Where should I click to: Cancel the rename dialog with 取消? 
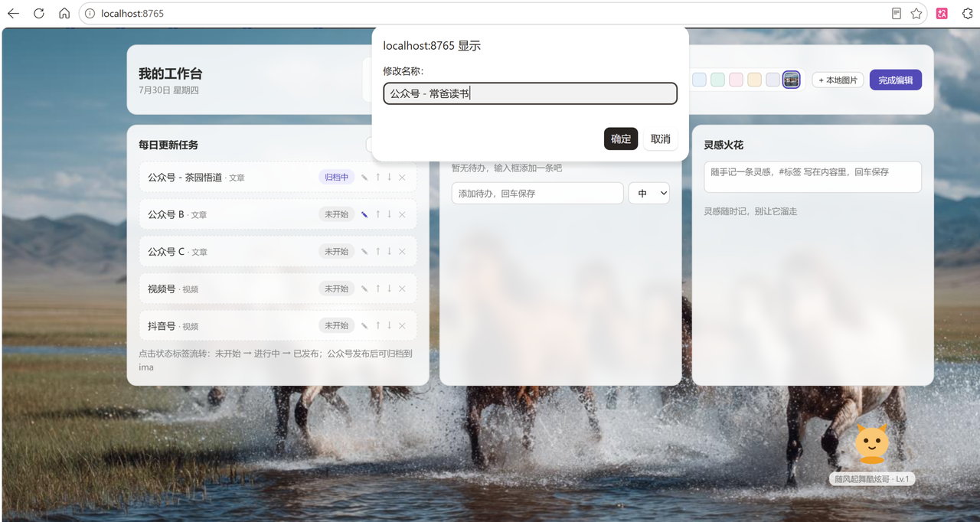coord(661,139)
